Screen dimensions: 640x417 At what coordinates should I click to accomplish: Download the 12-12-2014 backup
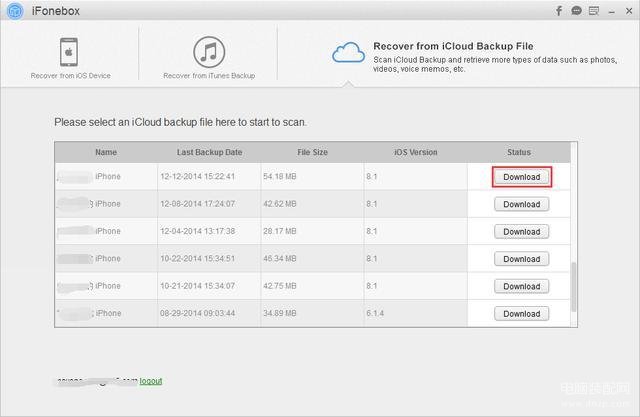click(x=522, y=177)
